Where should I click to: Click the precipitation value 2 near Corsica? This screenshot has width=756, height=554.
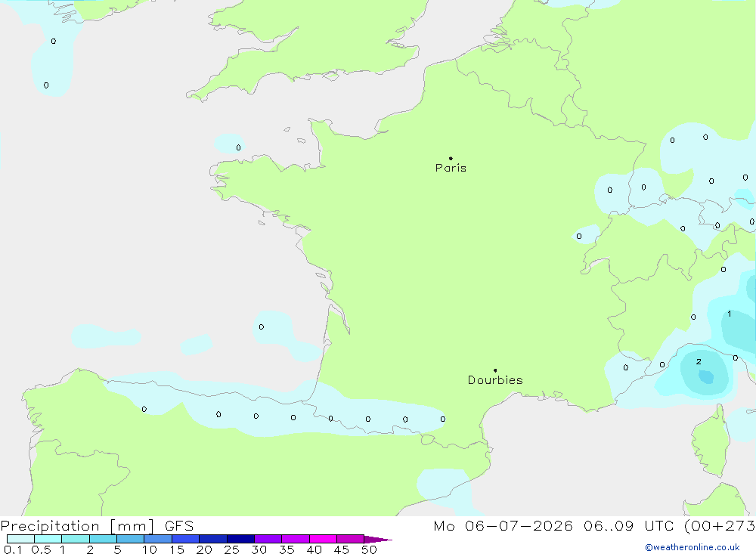(x=699, y=361)
